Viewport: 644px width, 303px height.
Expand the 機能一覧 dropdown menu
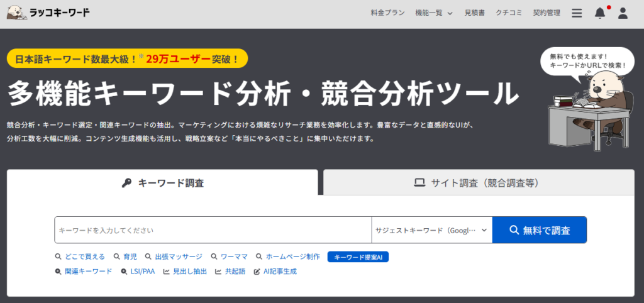pos(434,13)
